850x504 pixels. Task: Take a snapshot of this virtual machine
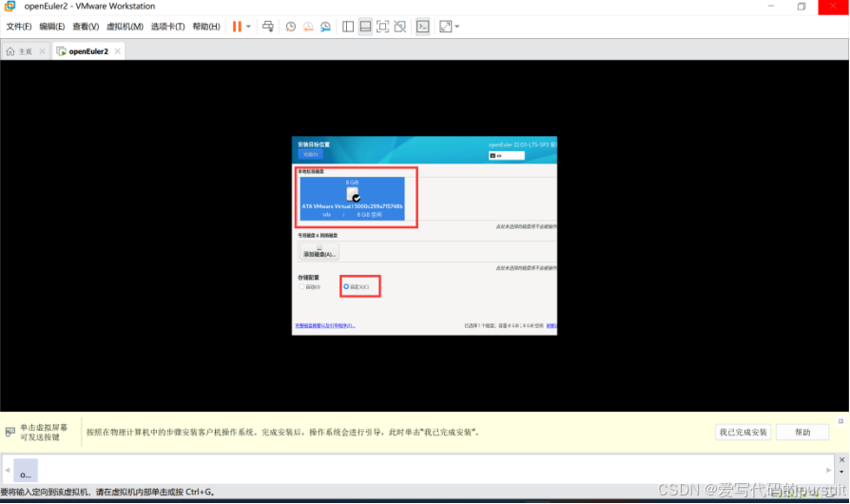291,27
